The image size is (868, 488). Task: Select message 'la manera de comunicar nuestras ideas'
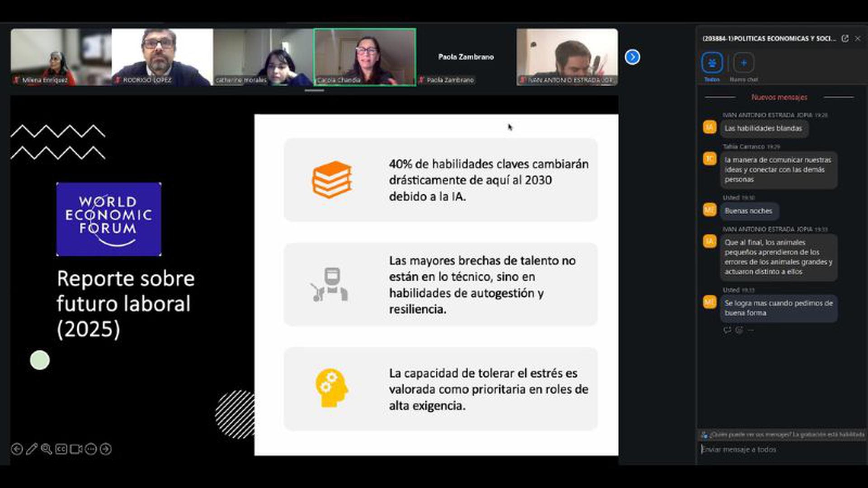click(x=778, y=170)
